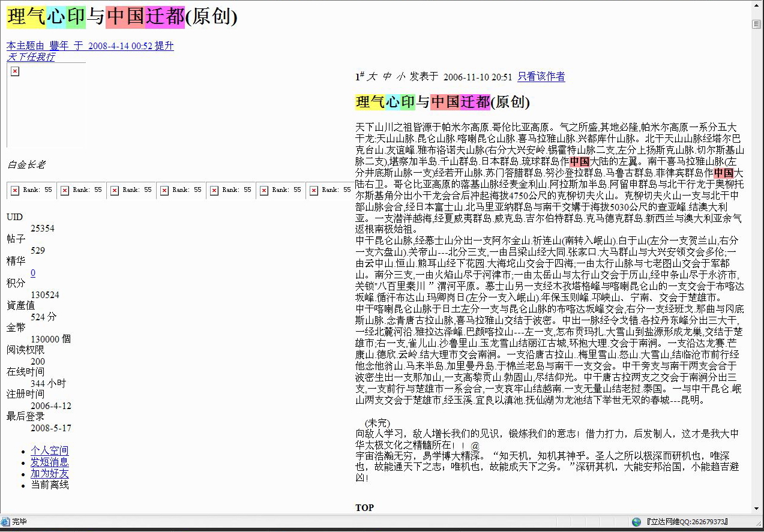
Task: Open the 天下任我行 author profile link
Action: click(x=31, y=57)
